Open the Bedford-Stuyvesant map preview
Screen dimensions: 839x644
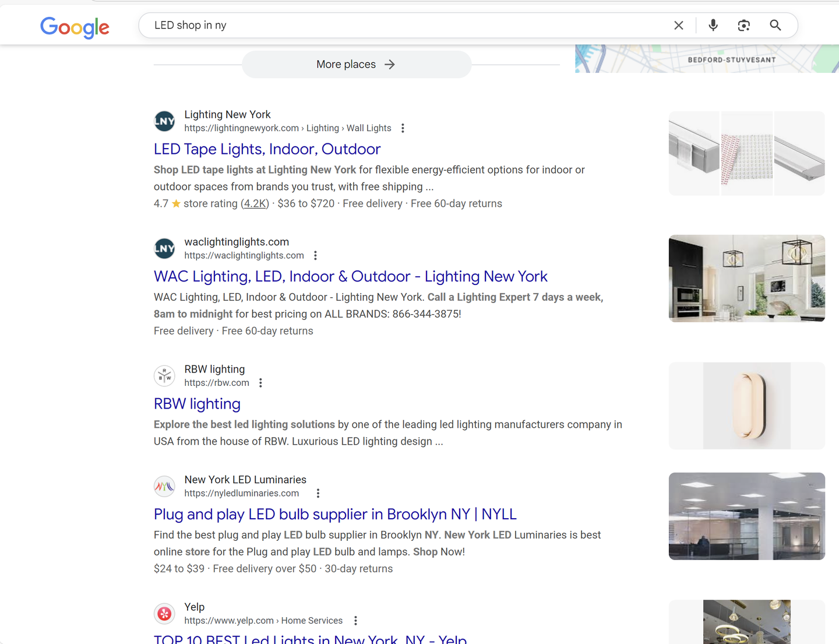pos(707,59)
